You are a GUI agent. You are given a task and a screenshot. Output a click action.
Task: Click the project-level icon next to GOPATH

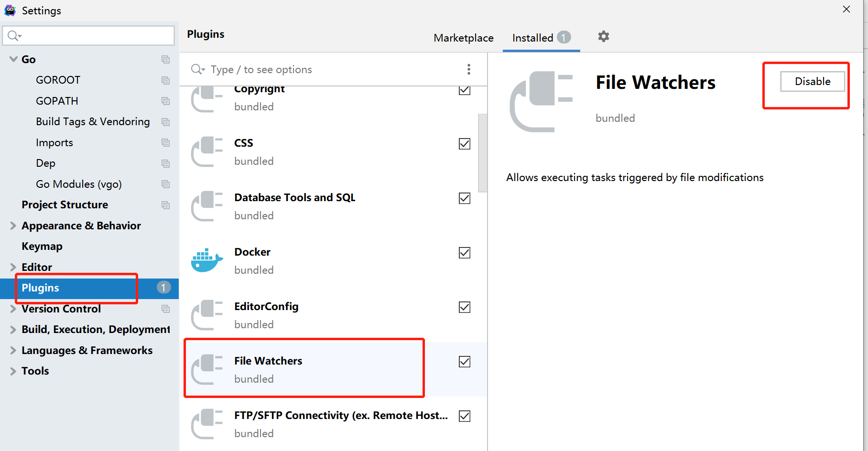(x=165, y=101)
